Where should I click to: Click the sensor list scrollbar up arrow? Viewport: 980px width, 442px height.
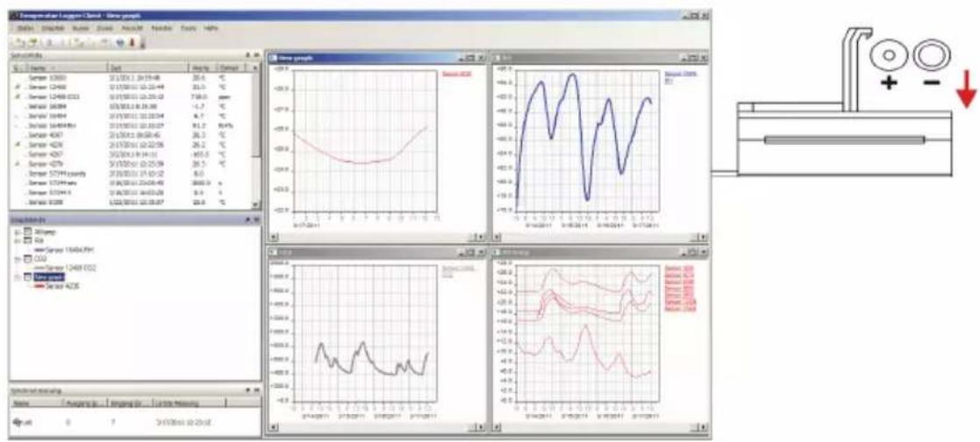click(x=254, y=67)
